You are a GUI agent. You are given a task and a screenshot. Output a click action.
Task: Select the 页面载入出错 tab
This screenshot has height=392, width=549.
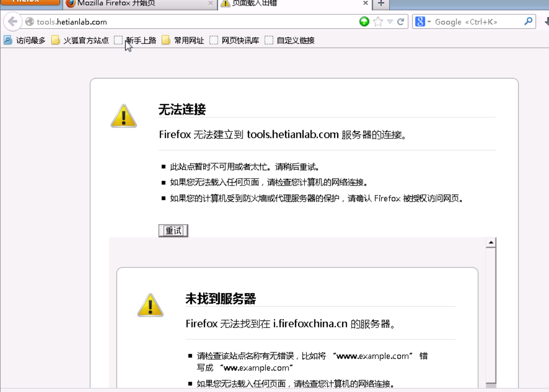coord(294,3)
